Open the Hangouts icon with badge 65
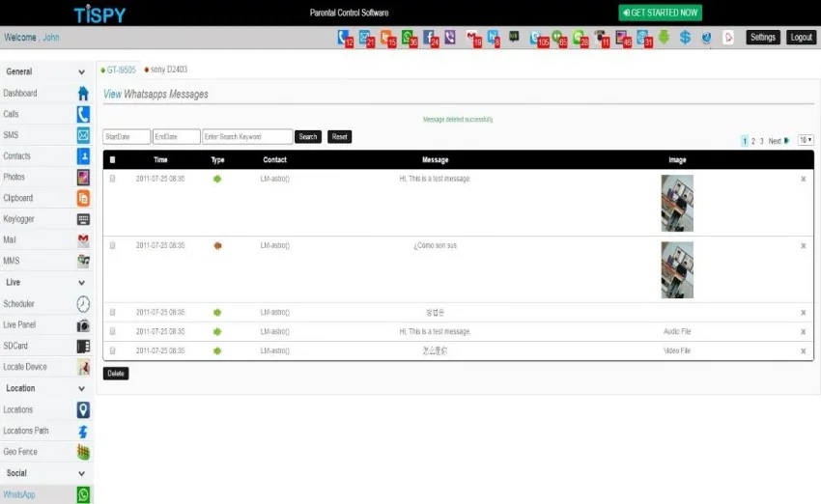 pyautogui.click(x=559, y=39)
